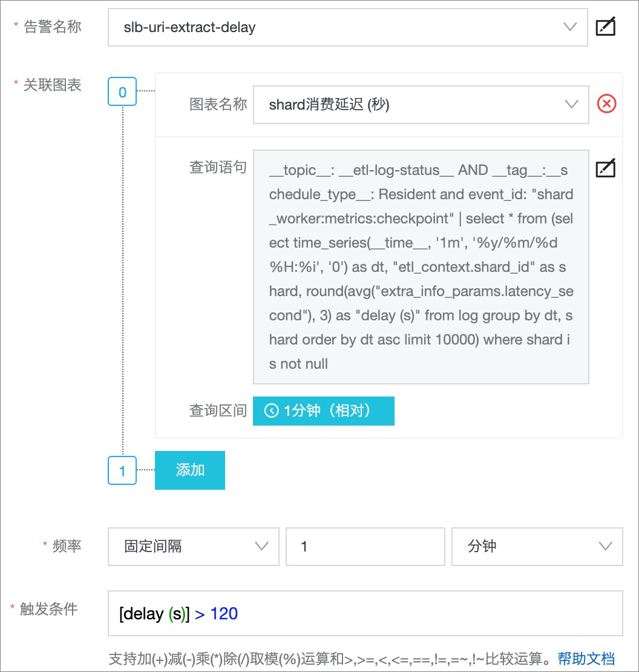Click the 触发条件 label
Image resolution: width=639 pixels, height=672 pixels.
pyautogui.click(x=49, y=608)
